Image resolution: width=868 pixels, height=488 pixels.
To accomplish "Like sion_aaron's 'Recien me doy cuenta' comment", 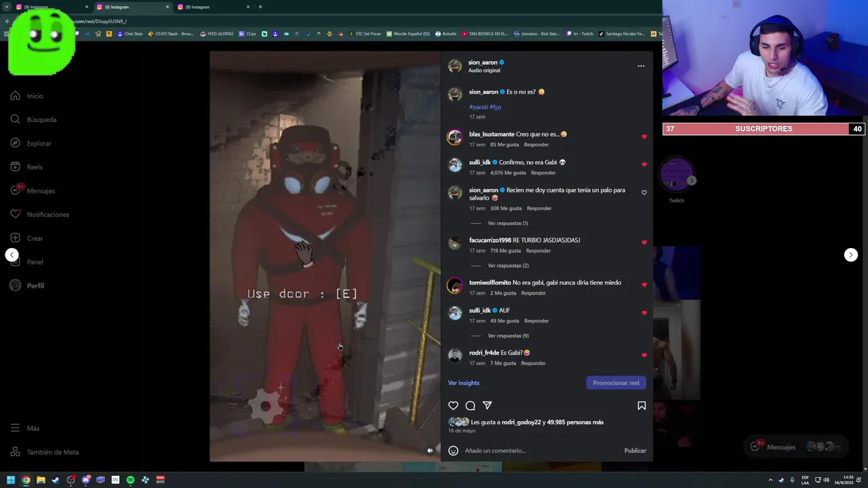I will 644,192.
